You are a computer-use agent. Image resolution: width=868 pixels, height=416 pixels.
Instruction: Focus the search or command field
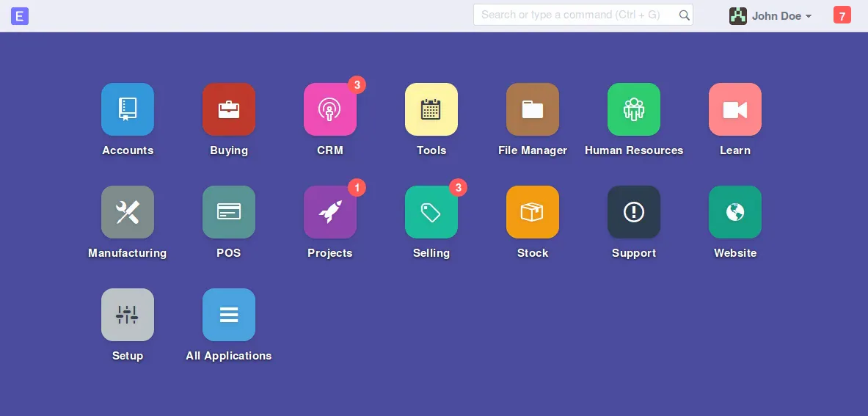tap(583, 15)
